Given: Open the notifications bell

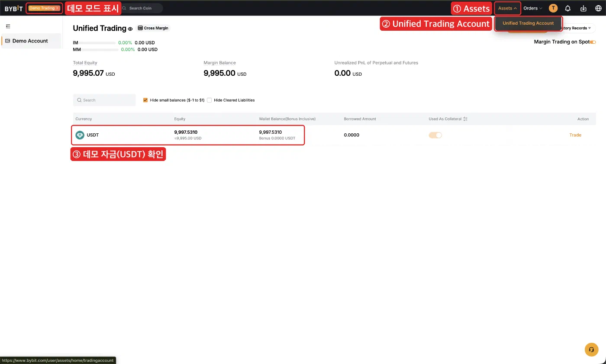Looking at the screenshot, I should [x=568, y=8].
